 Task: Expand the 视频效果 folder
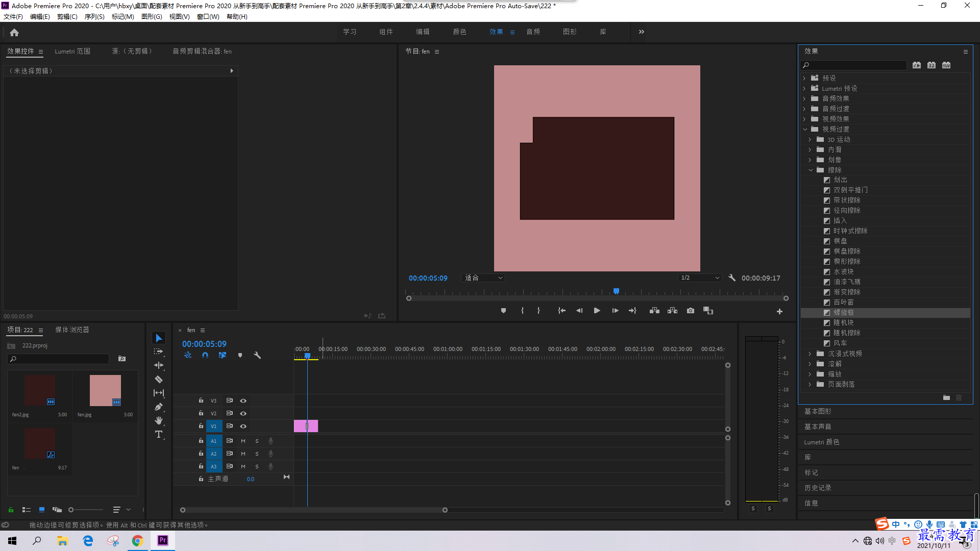point(804,119)
